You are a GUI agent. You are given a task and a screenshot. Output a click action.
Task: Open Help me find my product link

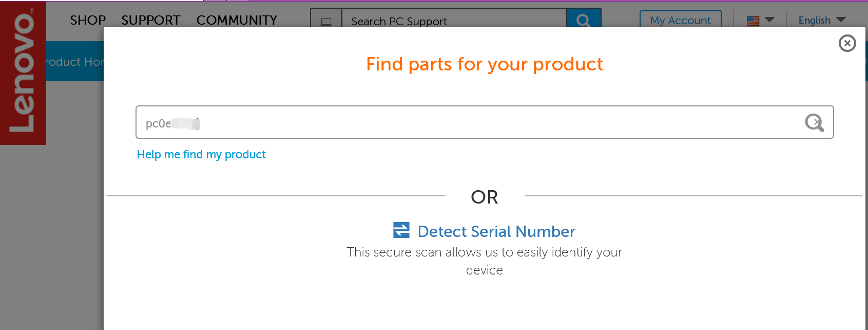tap(201, 154)
